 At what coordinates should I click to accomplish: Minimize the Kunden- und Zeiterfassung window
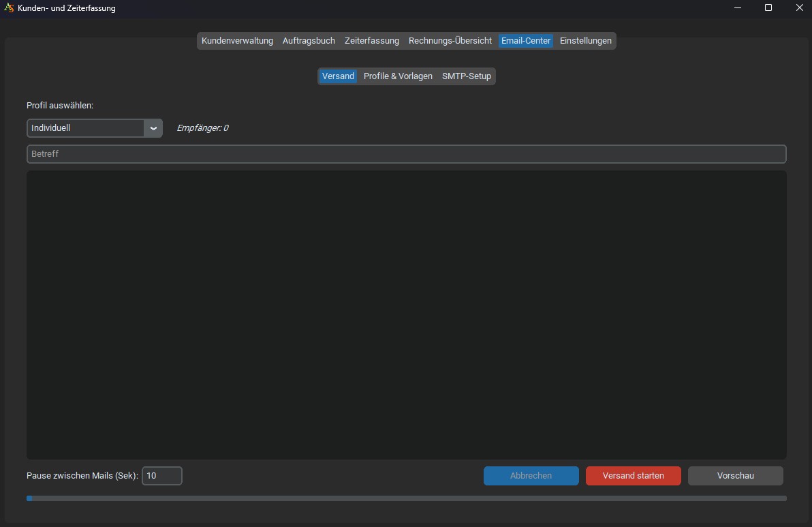[738, 7]
